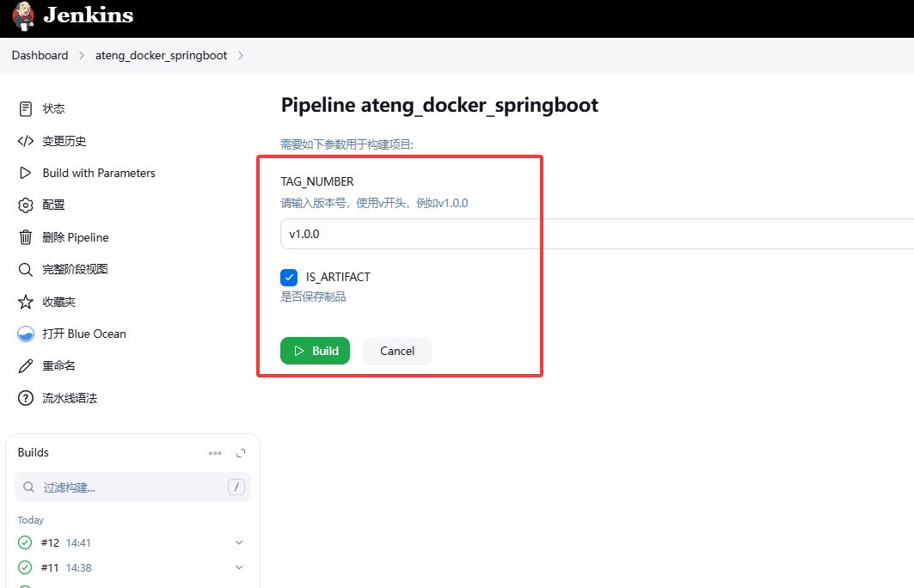Screen dimensions: 914x588
Task: Uncheck the IS_ARTIFACT checkbox
Action: [x=289, y=278]
